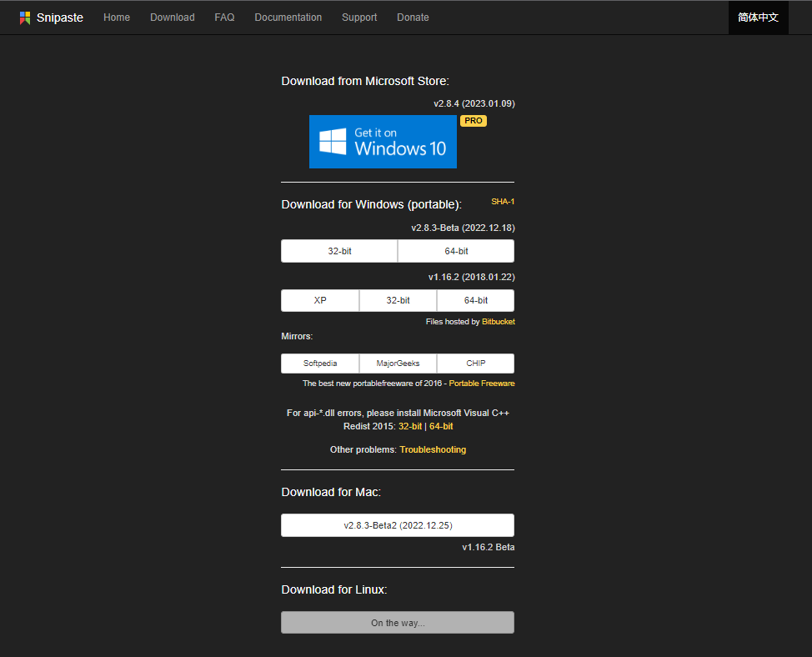Open the Troubleshooting link
The image size is (812, 657).
433,449
